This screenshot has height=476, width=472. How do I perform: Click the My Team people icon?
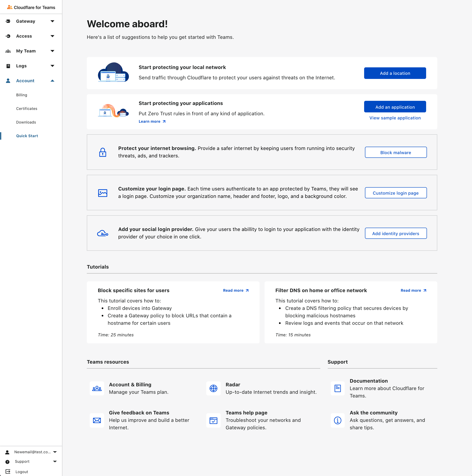click(x=8, y=51)
